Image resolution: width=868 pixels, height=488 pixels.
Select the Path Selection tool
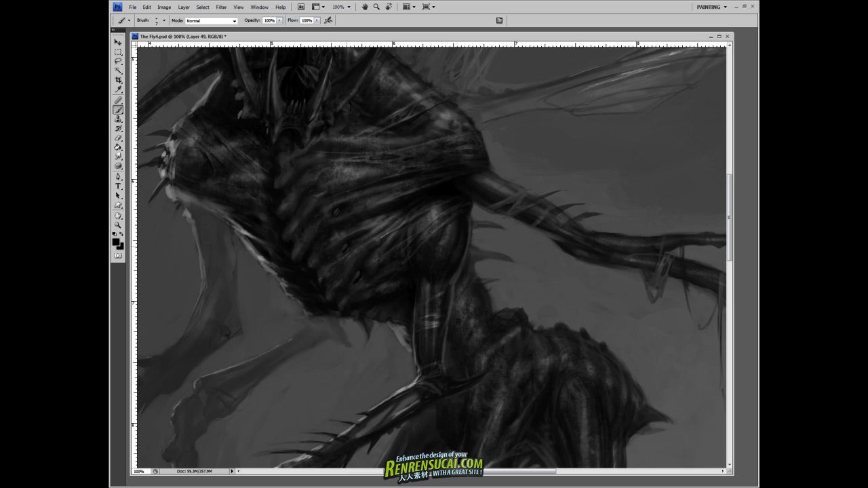click(x=118, y=196)
